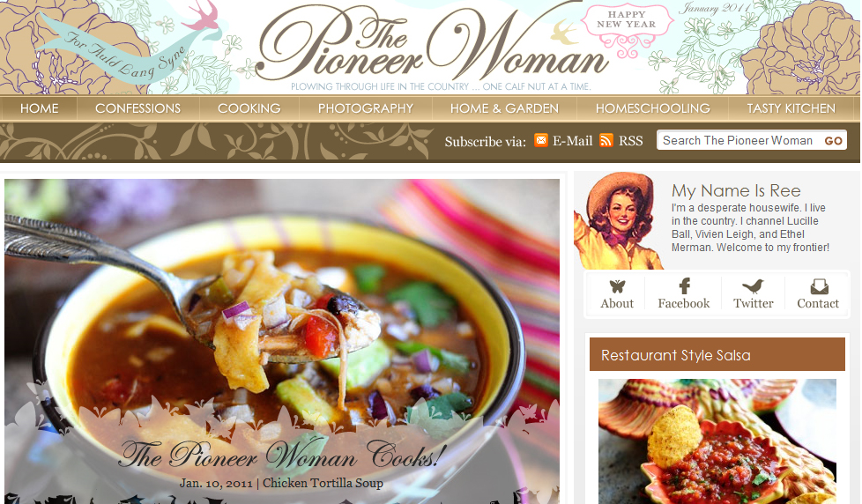Visit the Tasty Kitchen tab
This screenshot has width=862, height=504.
click(791, 108)
